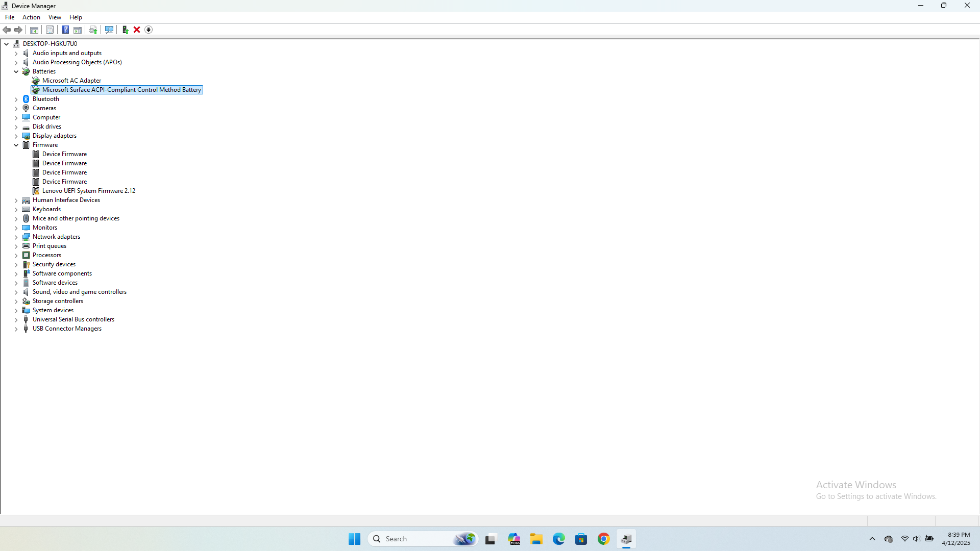Screen dimensions: 980x551
Task: Select the USB Connector Managers label
Action: (67, 329)
